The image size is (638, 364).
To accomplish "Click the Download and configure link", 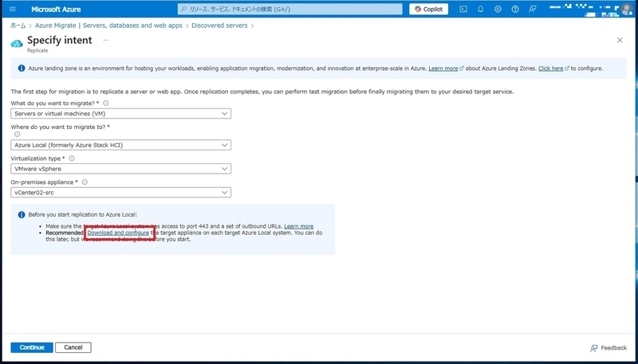I will (x=118, y=233).
